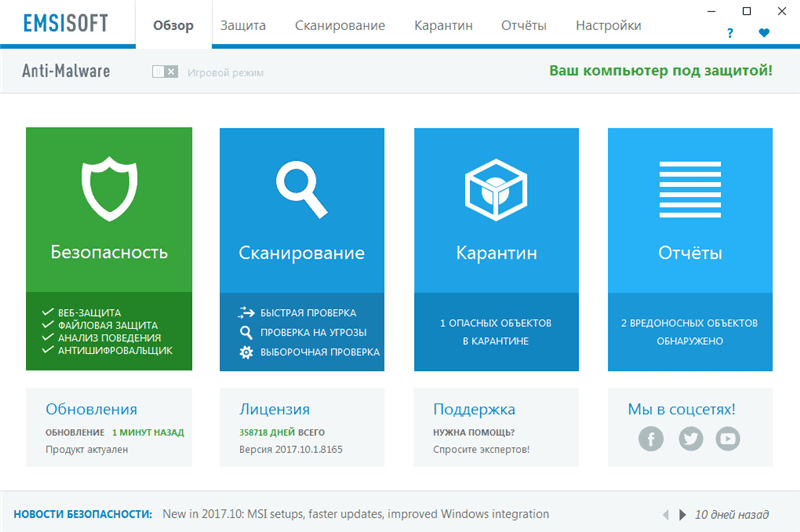
Task: Click the Файловая защита status item
Action: 100,325
